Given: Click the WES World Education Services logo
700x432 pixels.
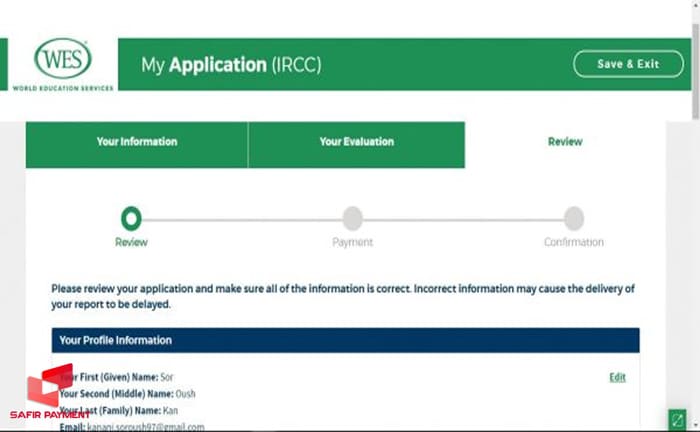Looking at the screenshot, I should tap(62, 64).
